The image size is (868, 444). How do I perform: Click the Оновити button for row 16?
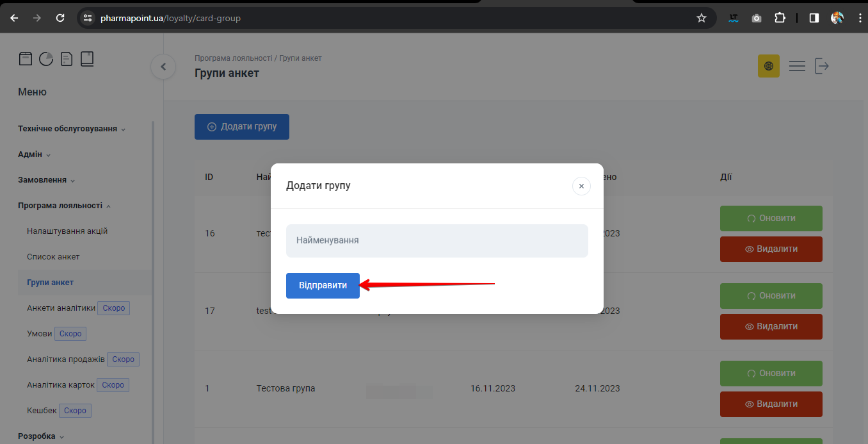click(771, 218)
